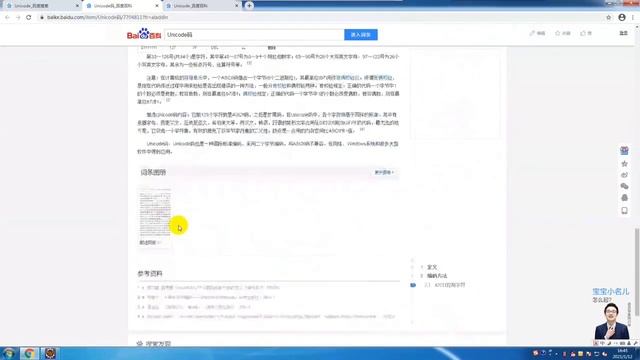Select the active Unicode码 Baidu Baike tab
The height and width of the screenshot is (360, 640).
pyautogui.click(x=121, y=6)
